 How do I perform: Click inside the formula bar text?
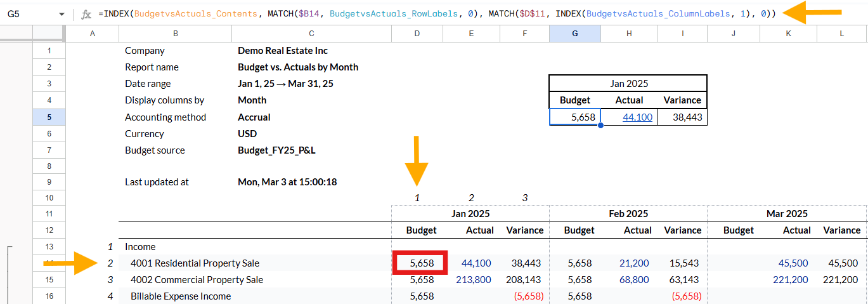[x=437, y=13]
